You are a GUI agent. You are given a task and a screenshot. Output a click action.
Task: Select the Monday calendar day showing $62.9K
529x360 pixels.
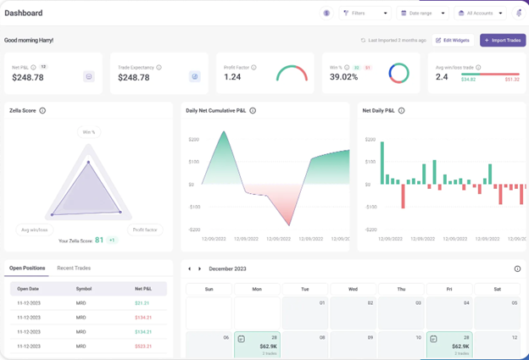pyautogui.click(x=257, y=344)
